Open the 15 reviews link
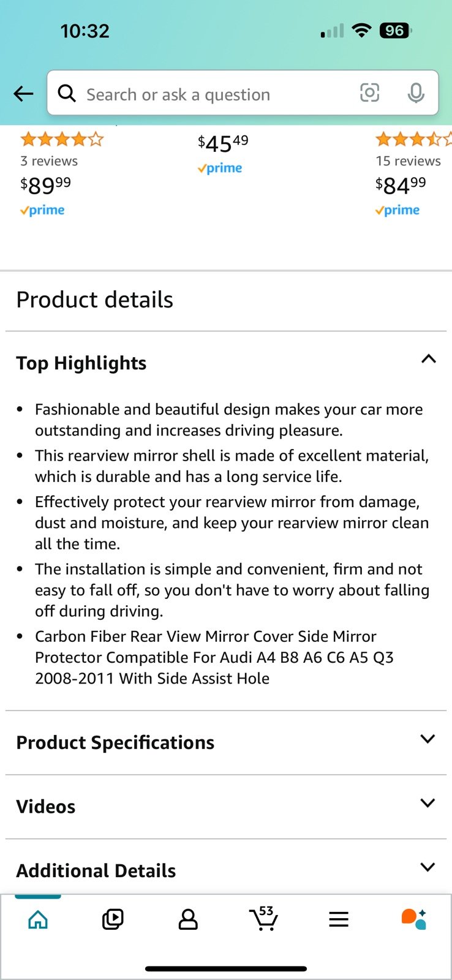 pyautogui.click(x=408, y=161)
